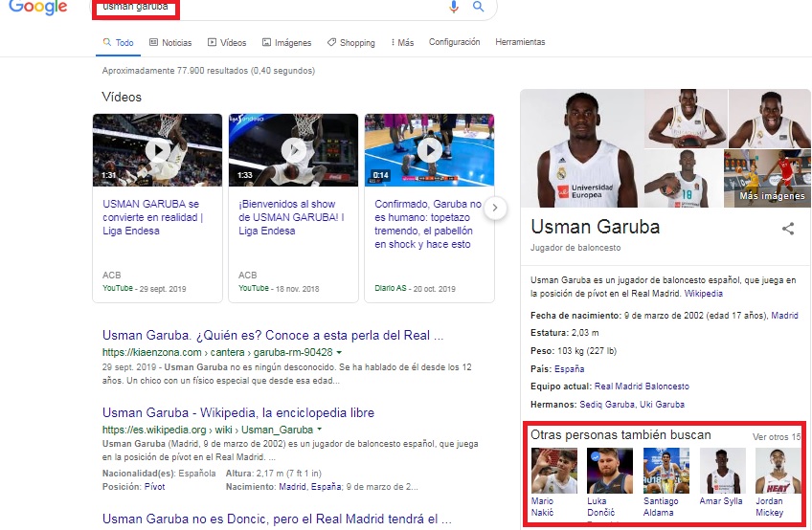Click the Usman Garuba panel title
812x530 pixels.
click(x=595, y=228)
